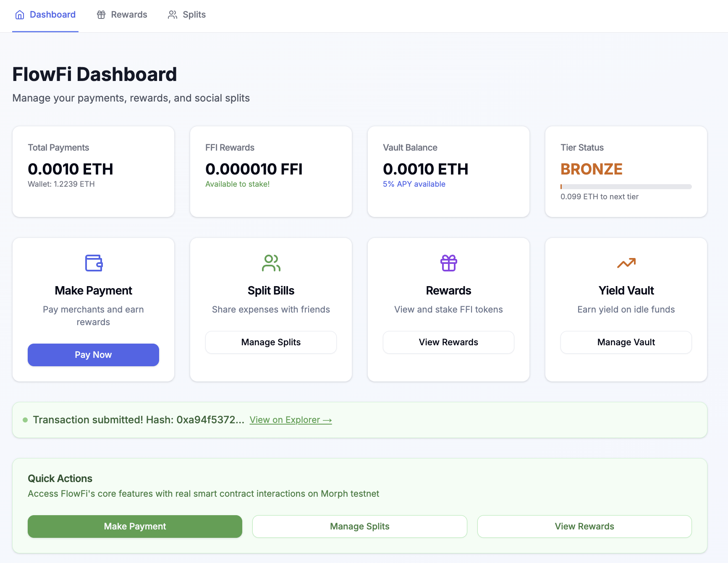Image resolution: width=728 pixels, height=563 pixels.
Task: Switch to the Rewards tab
Action: (x=122, y=15)
